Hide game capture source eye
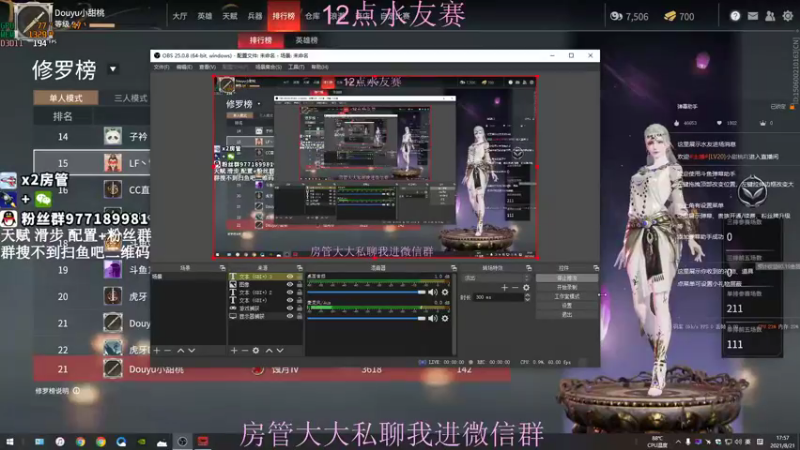 tap(290, 308)
